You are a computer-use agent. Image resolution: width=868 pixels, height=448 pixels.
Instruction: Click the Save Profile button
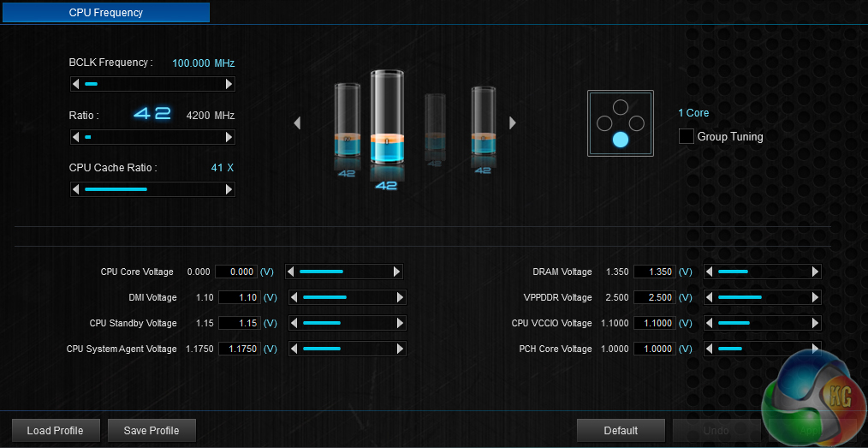[152, 430]
